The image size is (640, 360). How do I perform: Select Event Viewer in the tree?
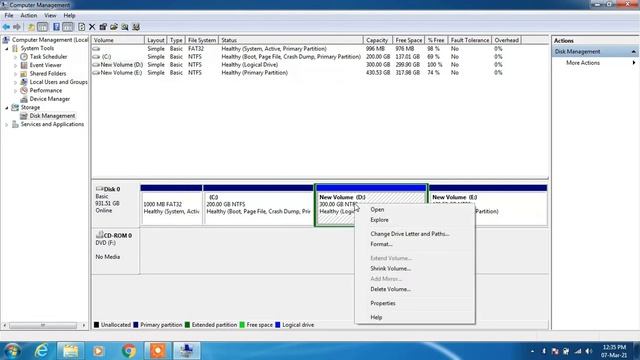coord(45,65)
